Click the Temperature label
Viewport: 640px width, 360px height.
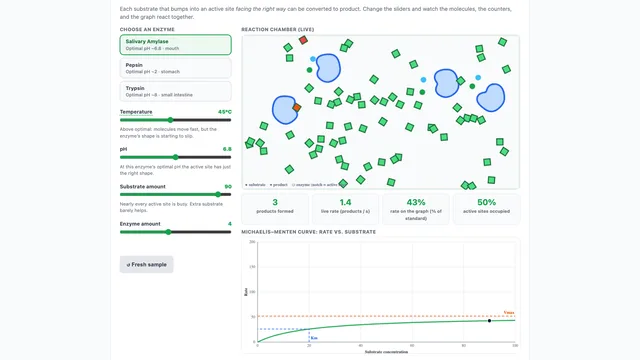point(136,112)
